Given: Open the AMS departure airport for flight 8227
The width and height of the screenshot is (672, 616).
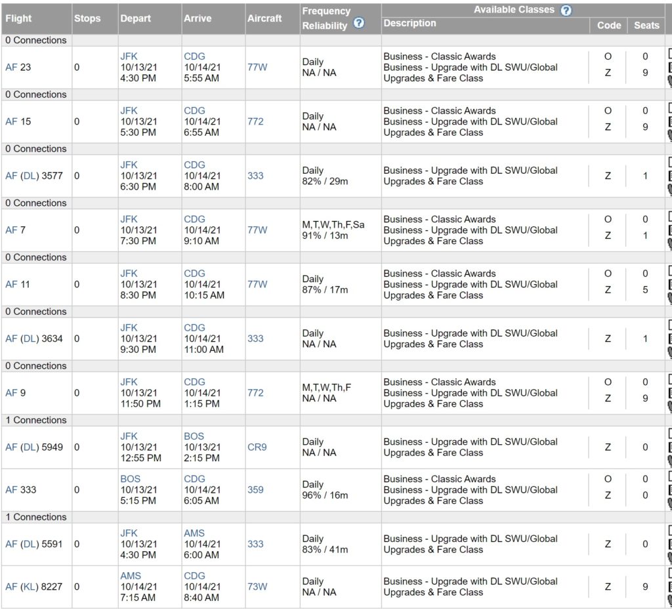Looking at the screenshot, I should coord(130,575).
